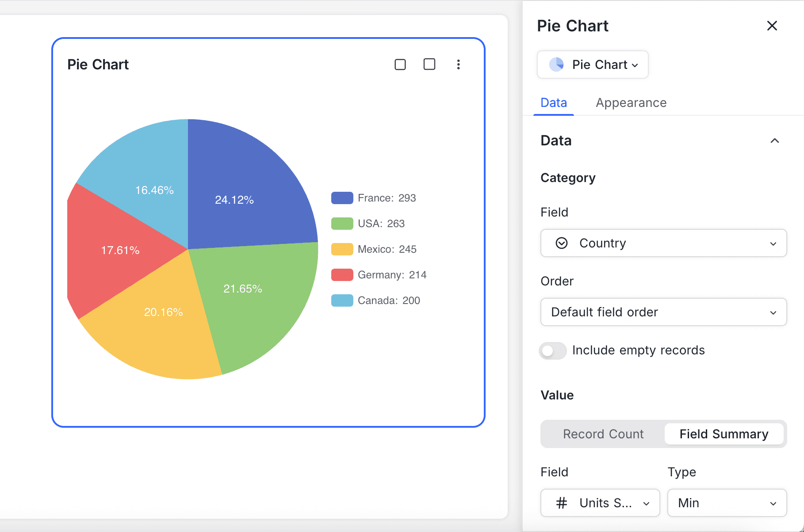Enable the Include empty records toggle
804x532 pixels.
[552, 350]
